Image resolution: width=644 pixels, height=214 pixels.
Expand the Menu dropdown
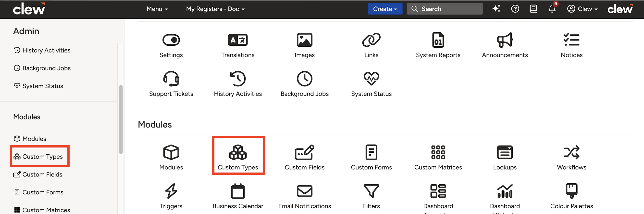(157, 9)
